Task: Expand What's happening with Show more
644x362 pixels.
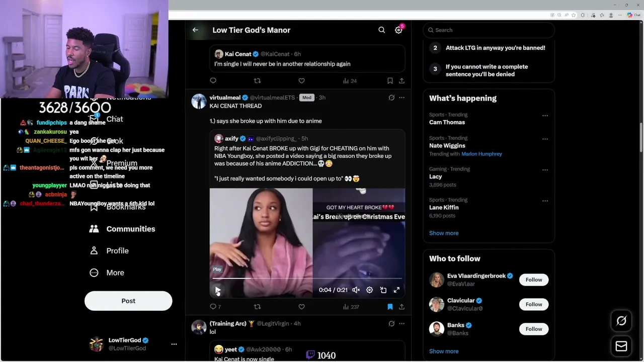Action: (x=444, y=233)
